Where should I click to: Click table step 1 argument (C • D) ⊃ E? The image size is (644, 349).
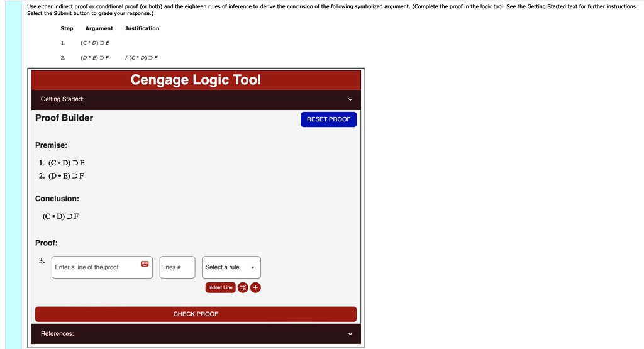point(95,43)
